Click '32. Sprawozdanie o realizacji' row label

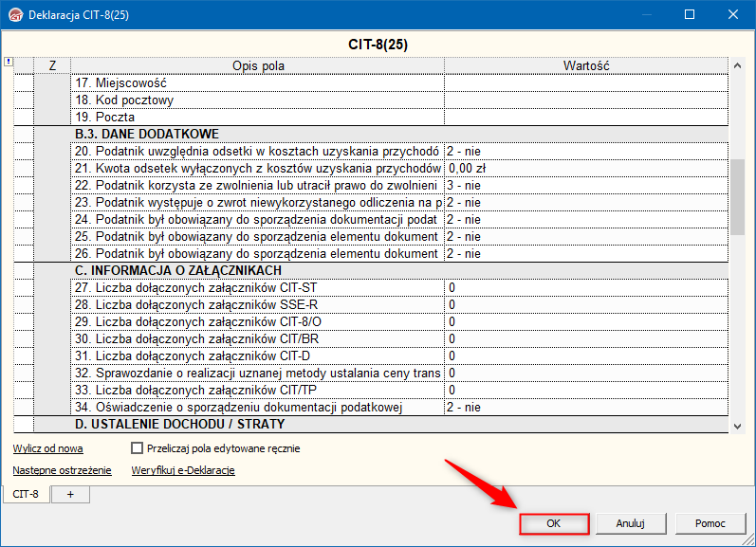(257, 373)
